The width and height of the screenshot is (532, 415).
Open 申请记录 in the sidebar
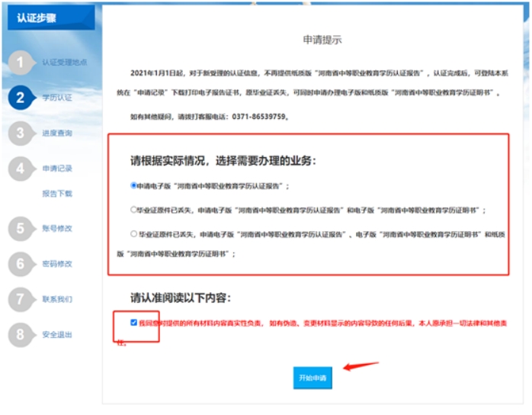coord(57,169)
